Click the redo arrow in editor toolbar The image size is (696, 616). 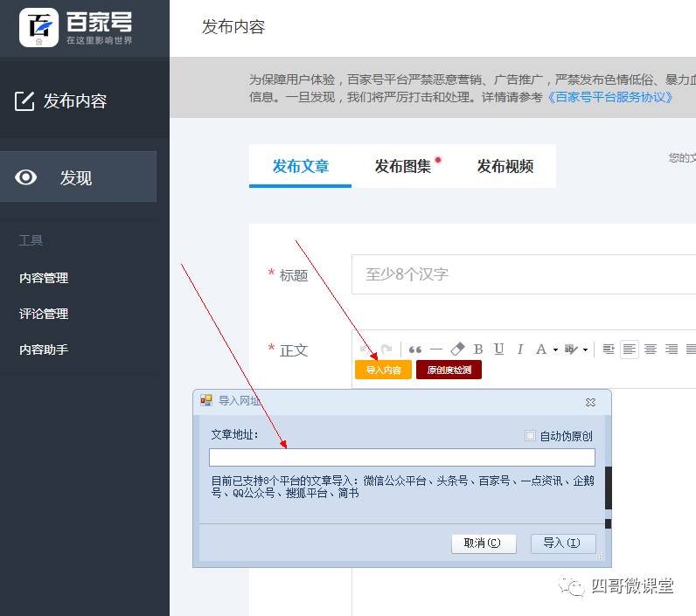pos(386,349)
